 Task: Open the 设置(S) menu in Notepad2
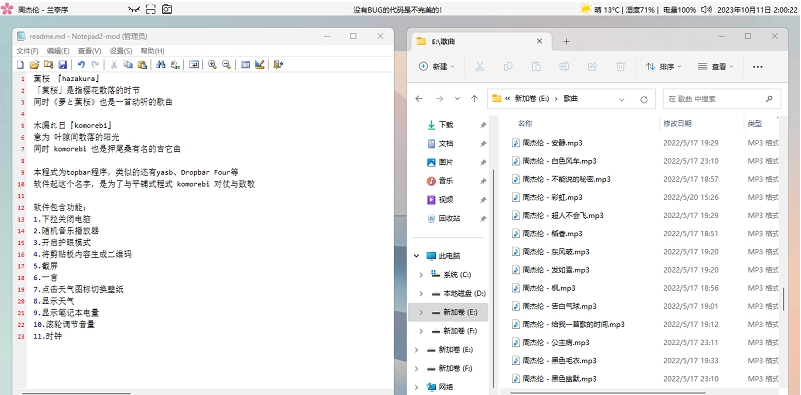coord(121,51)
